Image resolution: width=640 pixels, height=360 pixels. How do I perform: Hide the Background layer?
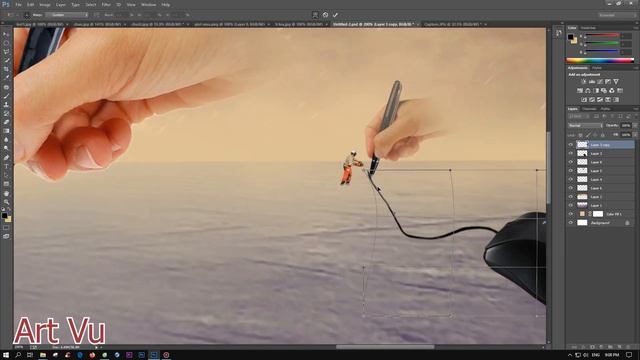[x=571, y=222]
